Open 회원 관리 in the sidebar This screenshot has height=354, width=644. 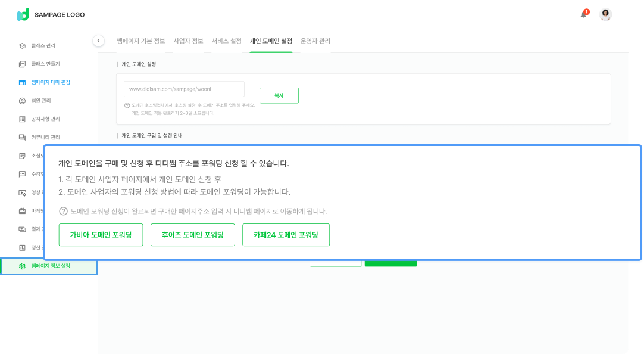pos(41,101)
